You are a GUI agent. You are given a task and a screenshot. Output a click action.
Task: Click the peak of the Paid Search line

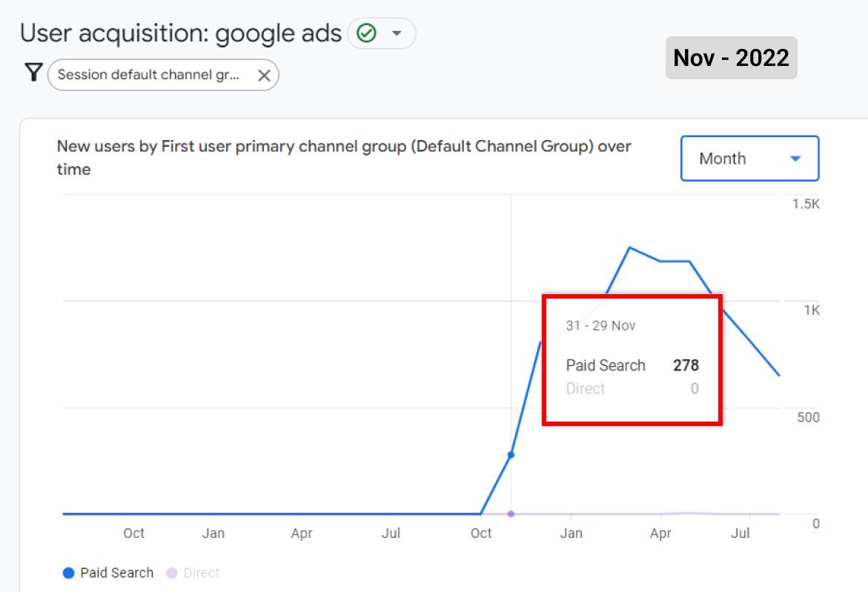click(630, 247)
